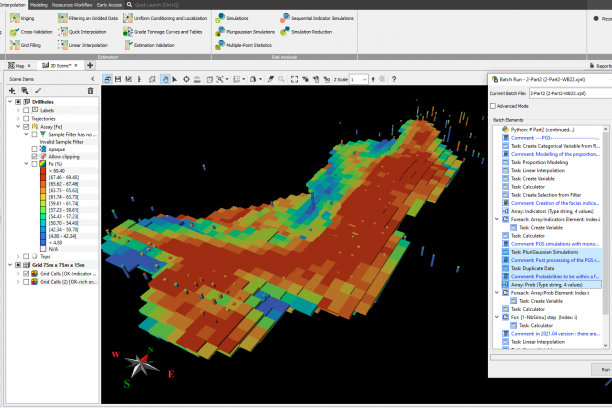612x408 pixels.
Task: Select Task: Duplicate Data batch element
Action: point(533,268)
